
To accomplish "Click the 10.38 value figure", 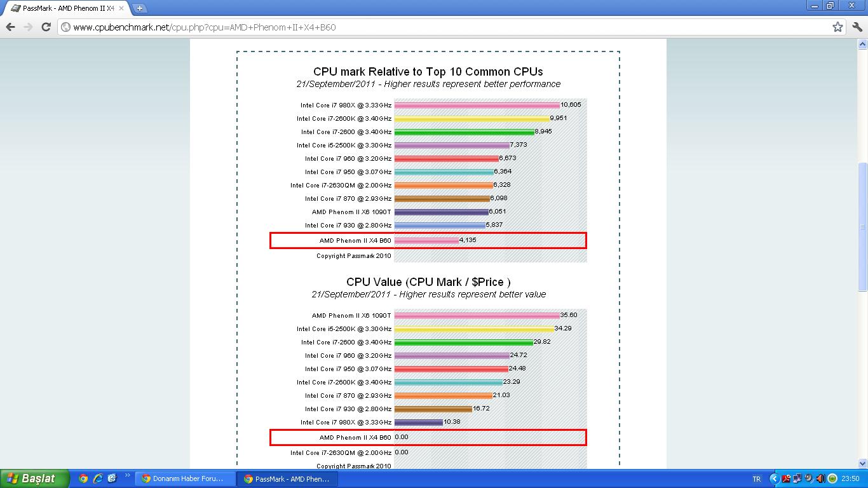I will (x=452, y=422).
